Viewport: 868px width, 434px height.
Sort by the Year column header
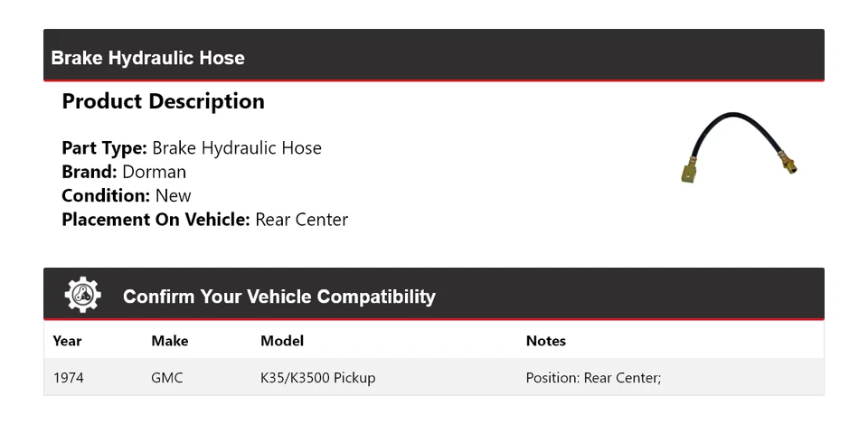pos(67,341)
